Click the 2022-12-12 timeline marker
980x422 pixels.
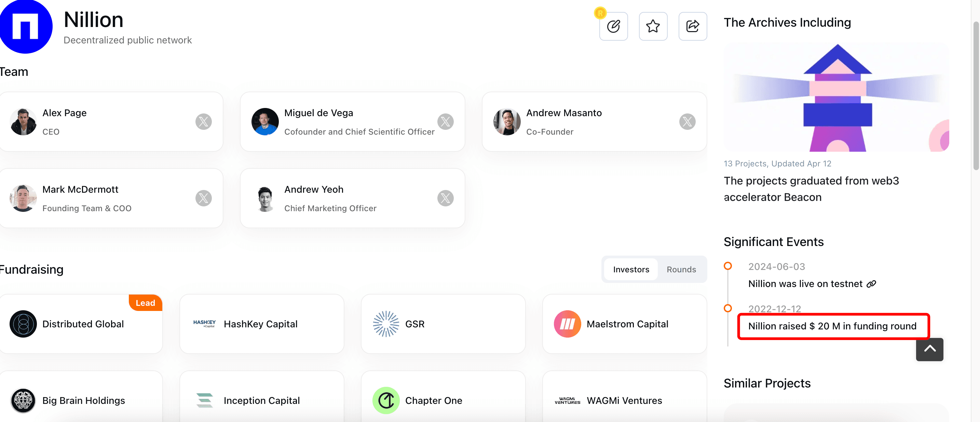click(x=727, y=308)
